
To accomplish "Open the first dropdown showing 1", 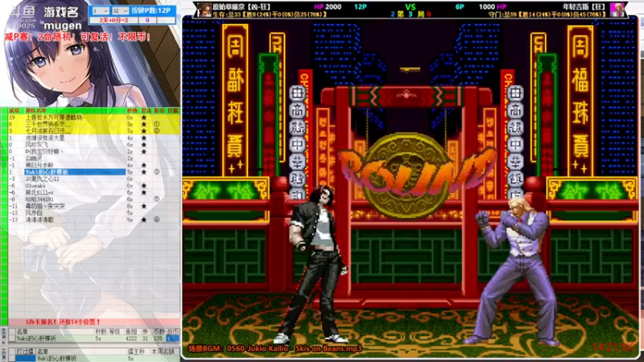I will pos(101,10).
